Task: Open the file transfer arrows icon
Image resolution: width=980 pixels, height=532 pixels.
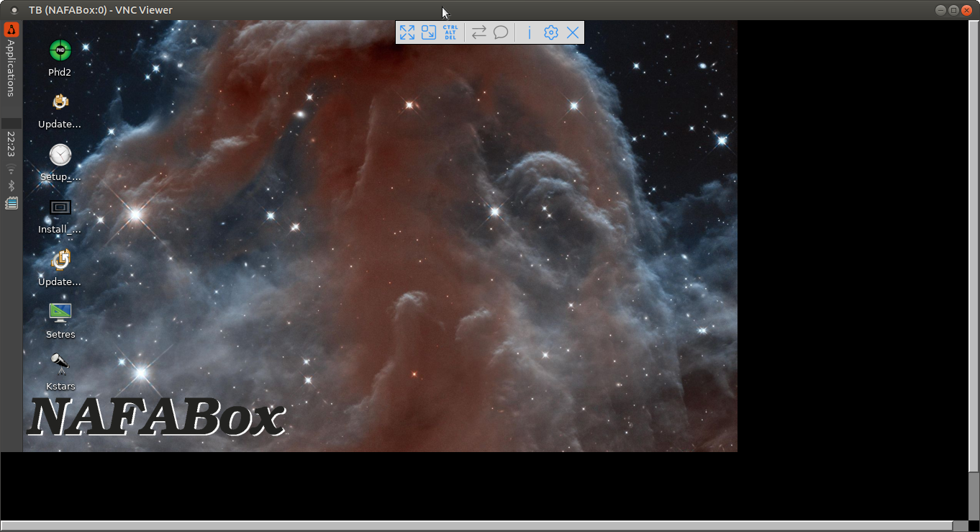Action: [x=479, y=32]
